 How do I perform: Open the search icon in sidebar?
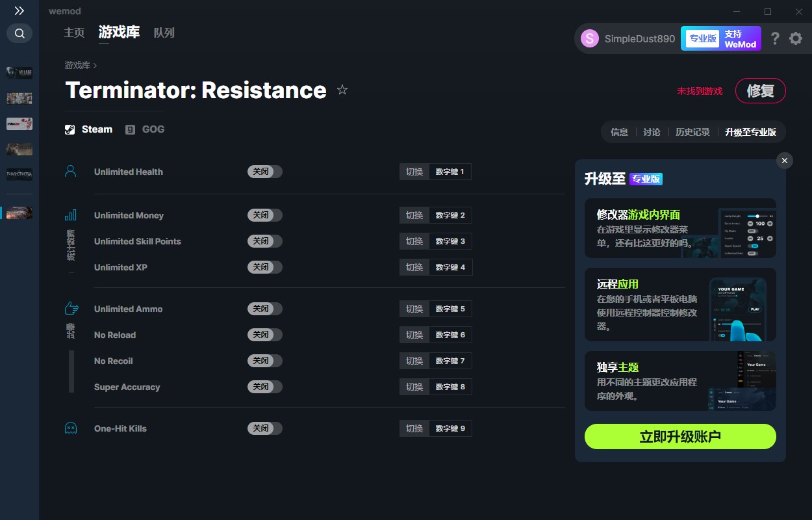(19, 33)
